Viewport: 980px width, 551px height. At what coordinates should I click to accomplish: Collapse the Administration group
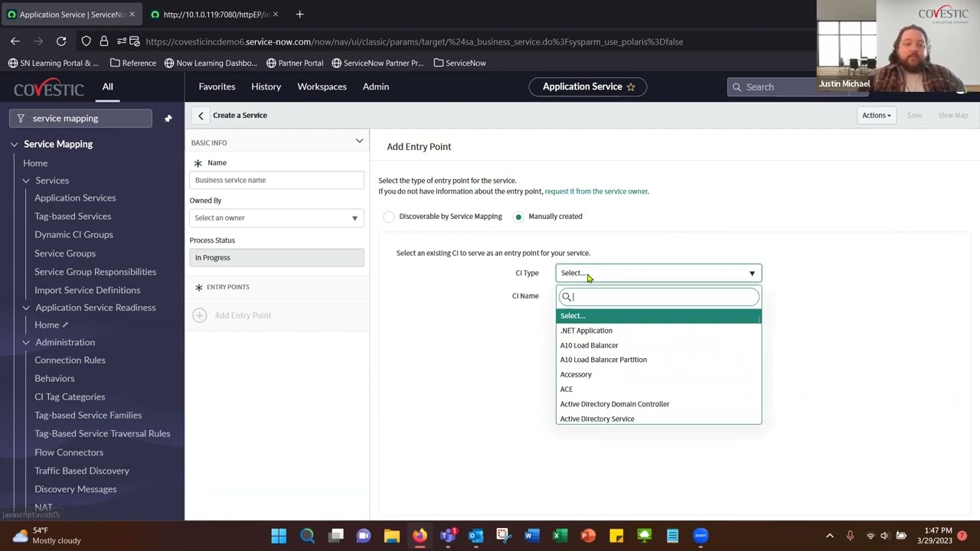tap(26, 342)
